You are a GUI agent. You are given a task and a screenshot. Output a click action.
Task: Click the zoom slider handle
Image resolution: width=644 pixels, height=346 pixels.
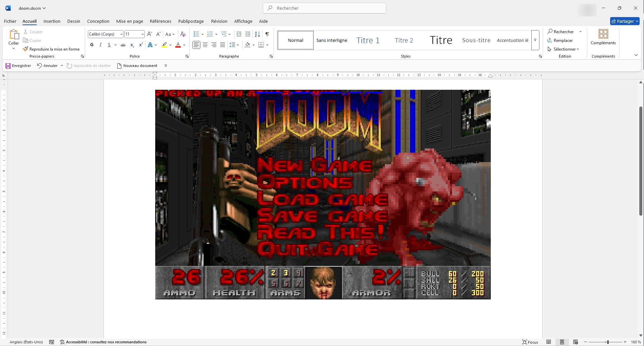pyautogui.click(x=607, y=342)
